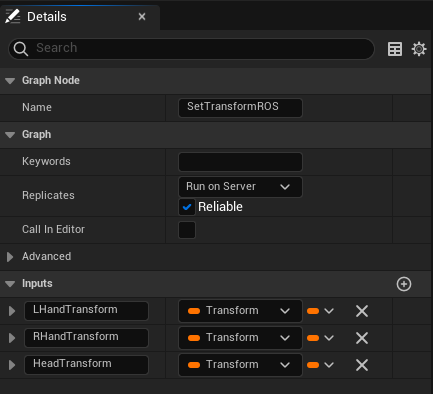Change container type of HeadTransform pin
This screenshot has height=394, width=433.
(x=320, y=365)
